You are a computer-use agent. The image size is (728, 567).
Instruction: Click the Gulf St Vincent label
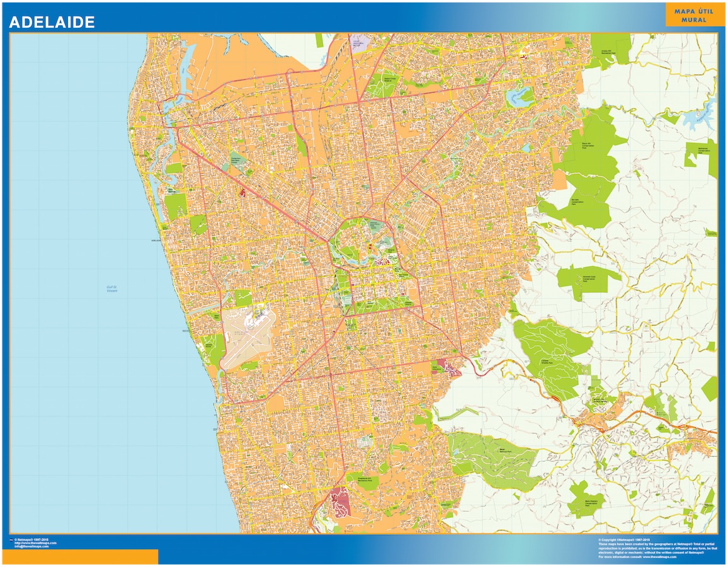click(x=111, y=290)
